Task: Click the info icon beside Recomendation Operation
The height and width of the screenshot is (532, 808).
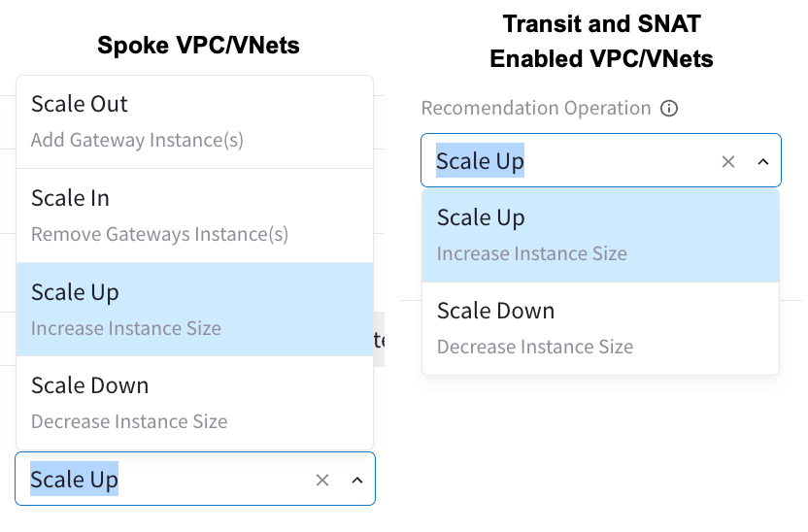Action: 669,109
